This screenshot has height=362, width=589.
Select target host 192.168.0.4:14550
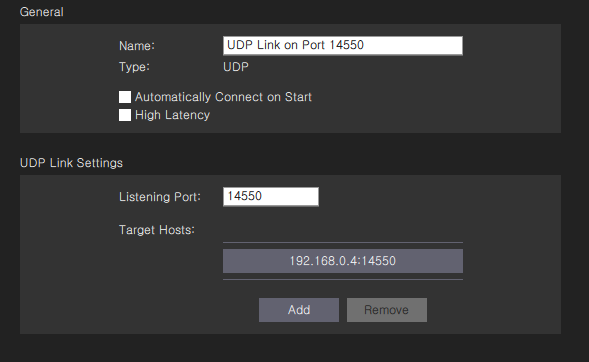click(343, 261)
